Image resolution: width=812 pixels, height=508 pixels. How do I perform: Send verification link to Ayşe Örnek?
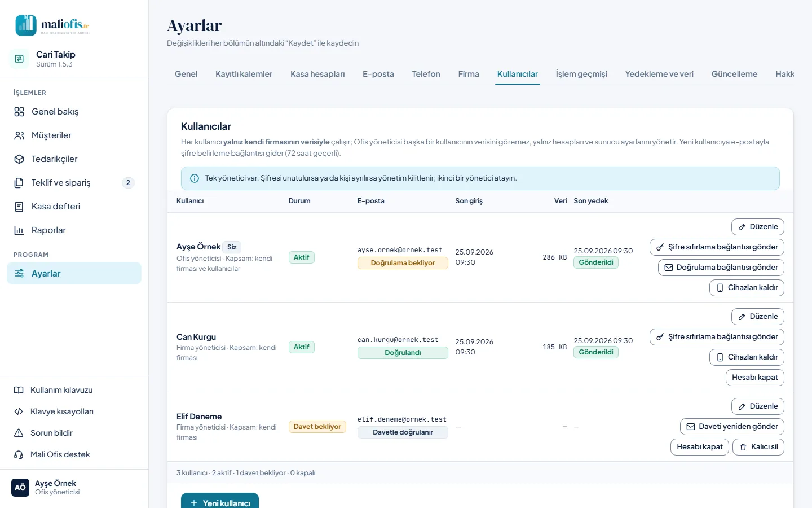point(721,268)
